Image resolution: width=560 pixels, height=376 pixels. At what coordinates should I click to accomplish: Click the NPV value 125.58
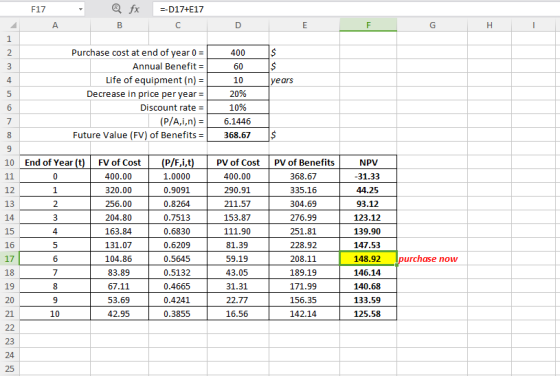[x=368, y=314]
